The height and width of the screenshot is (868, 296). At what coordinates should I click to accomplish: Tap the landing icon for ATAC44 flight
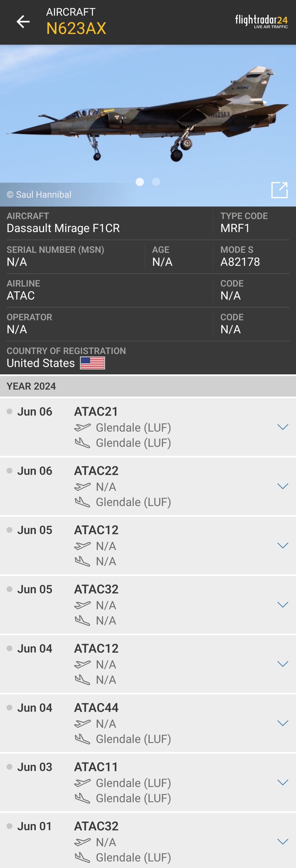(83, 739)
